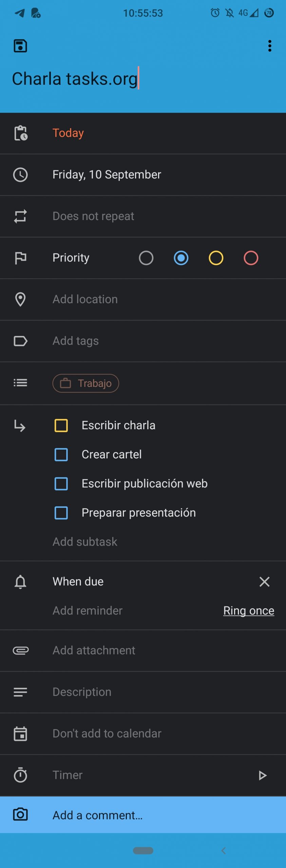Check the 'Escribir charla' subtask
Screen dimensions: 286x868
61,426
